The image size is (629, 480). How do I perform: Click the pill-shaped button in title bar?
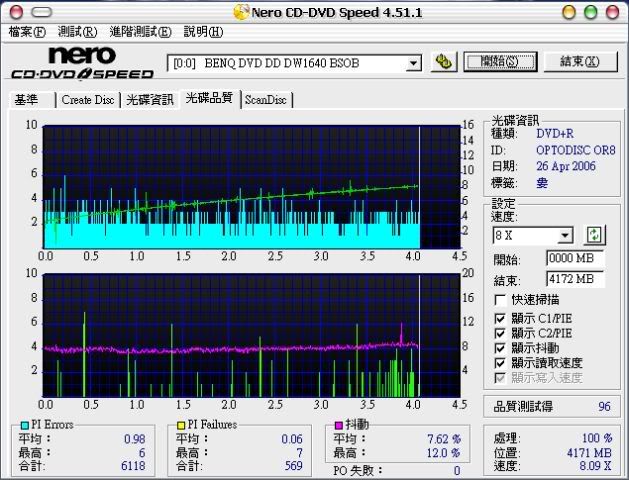(41, 12)
